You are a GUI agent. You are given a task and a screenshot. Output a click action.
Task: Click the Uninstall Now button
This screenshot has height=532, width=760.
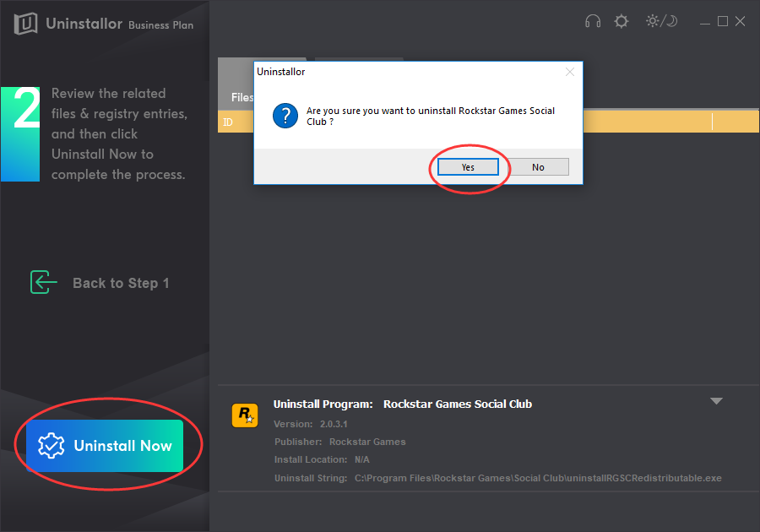(105, 446)
